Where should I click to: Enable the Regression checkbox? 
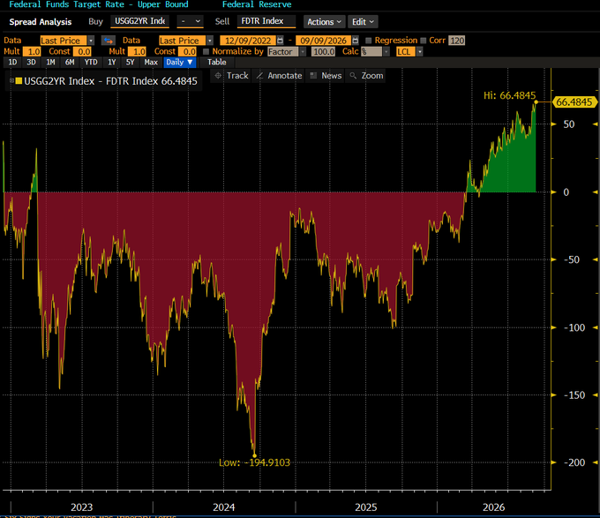coord(368,41)
